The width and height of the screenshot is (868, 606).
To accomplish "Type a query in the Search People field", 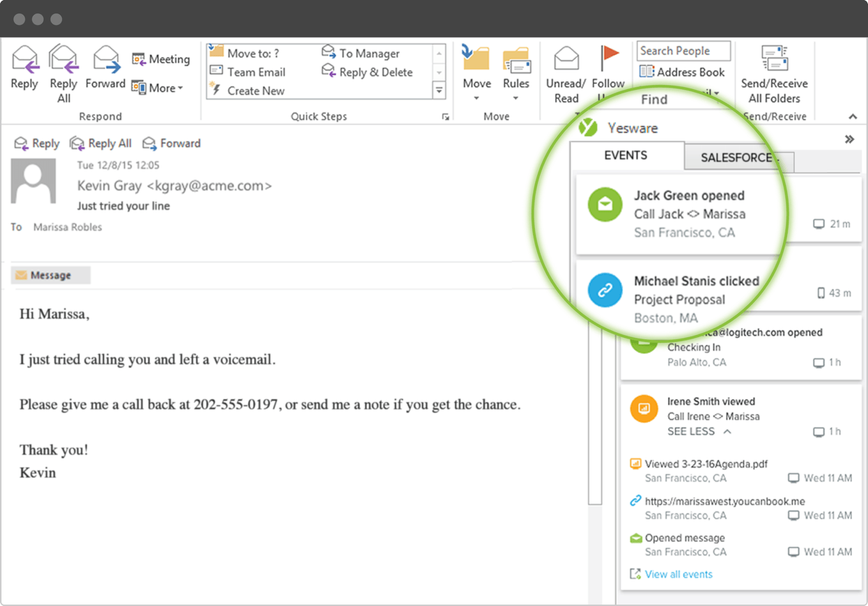I will click(683, 50).
